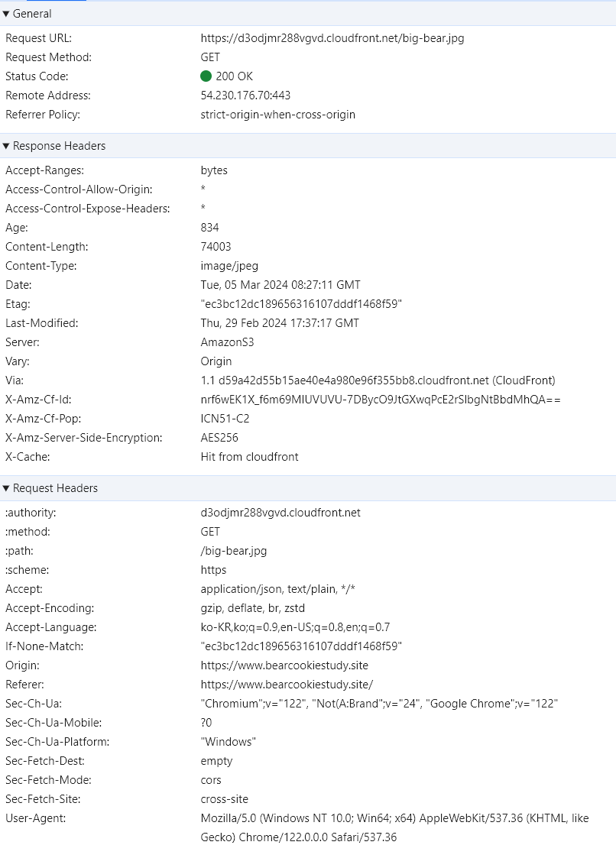Collapse the General section triangle
Viewport: 616px width, 858px height.
[x=6, y=14]
